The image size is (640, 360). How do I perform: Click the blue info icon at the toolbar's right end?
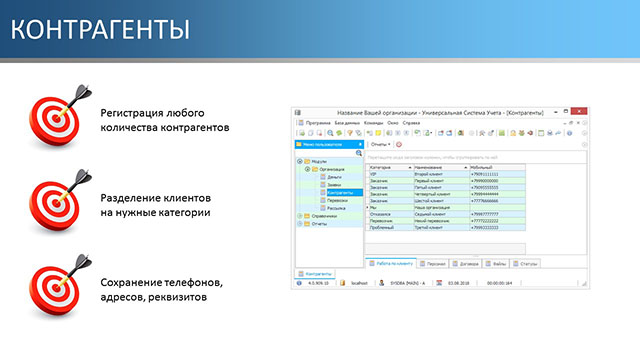(569, 133)
